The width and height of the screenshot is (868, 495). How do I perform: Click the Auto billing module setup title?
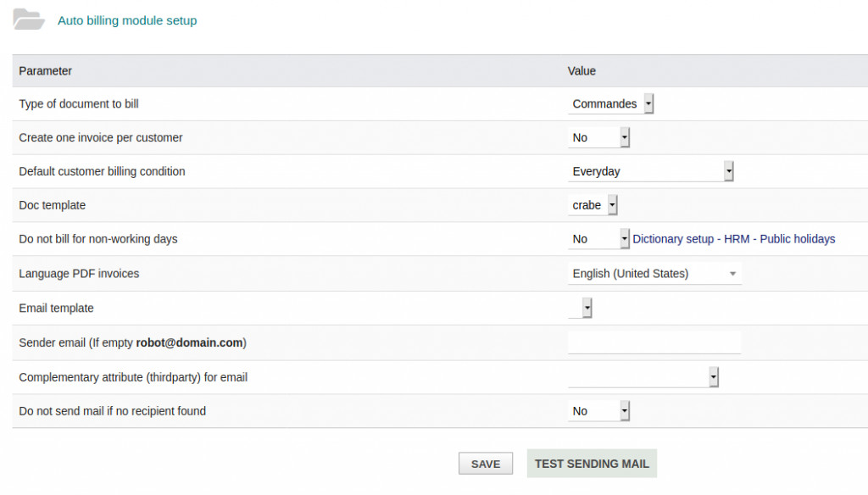coord(127,20)
